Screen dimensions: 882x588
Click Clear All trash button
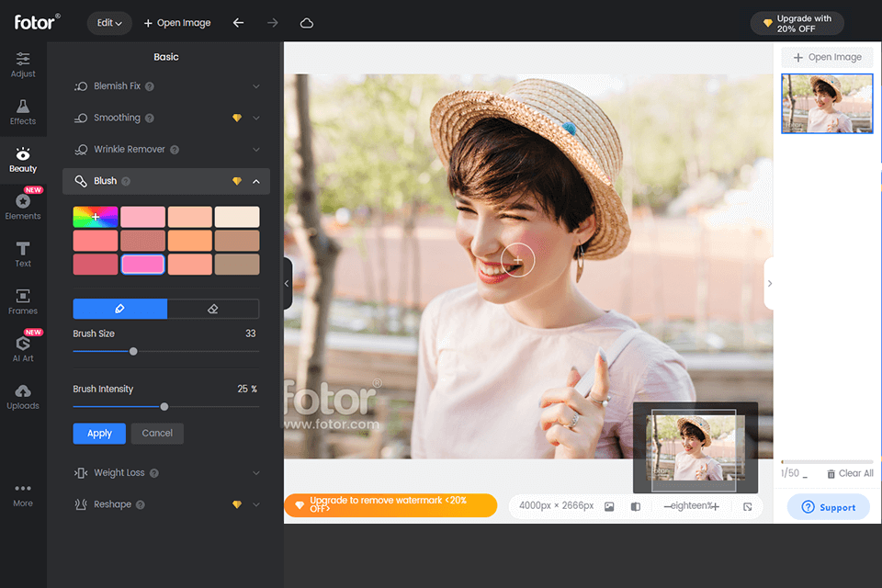(850, 474)
